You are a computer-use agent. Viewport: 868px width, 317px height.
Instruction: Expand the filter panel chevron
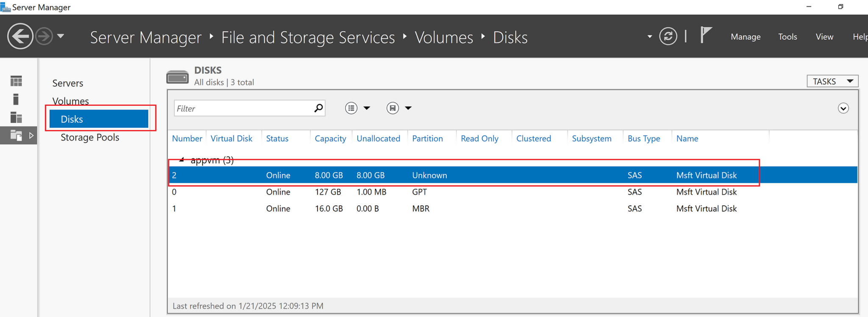tap(843, 108)
